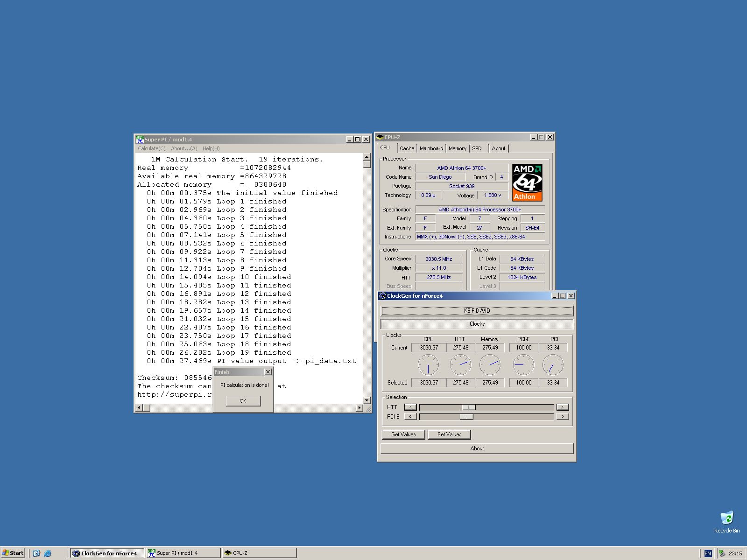
Task: Click the PCI-E clock dial in ClockGen
Action: (523, 365)
